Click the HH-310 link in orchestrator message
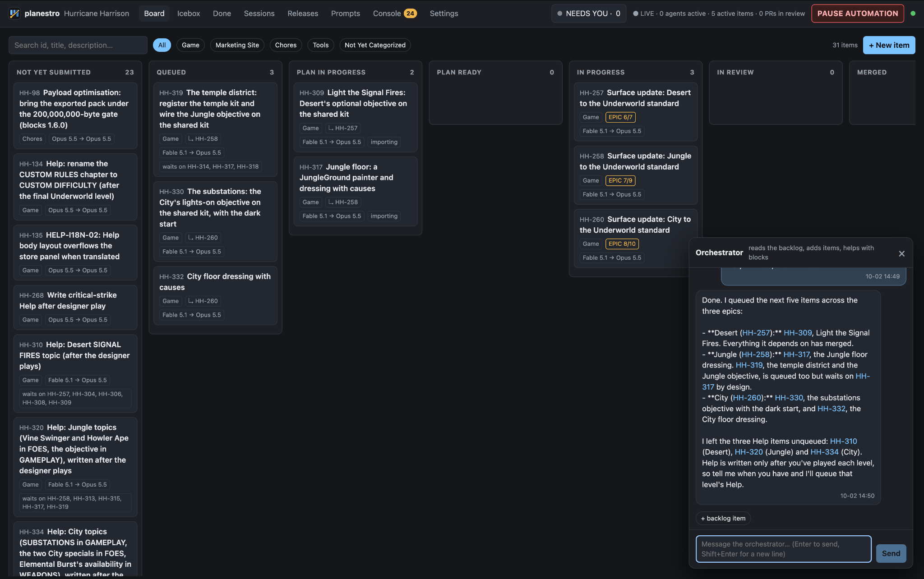This screenshot has height=579, width=924. click(x=843, y=441)
